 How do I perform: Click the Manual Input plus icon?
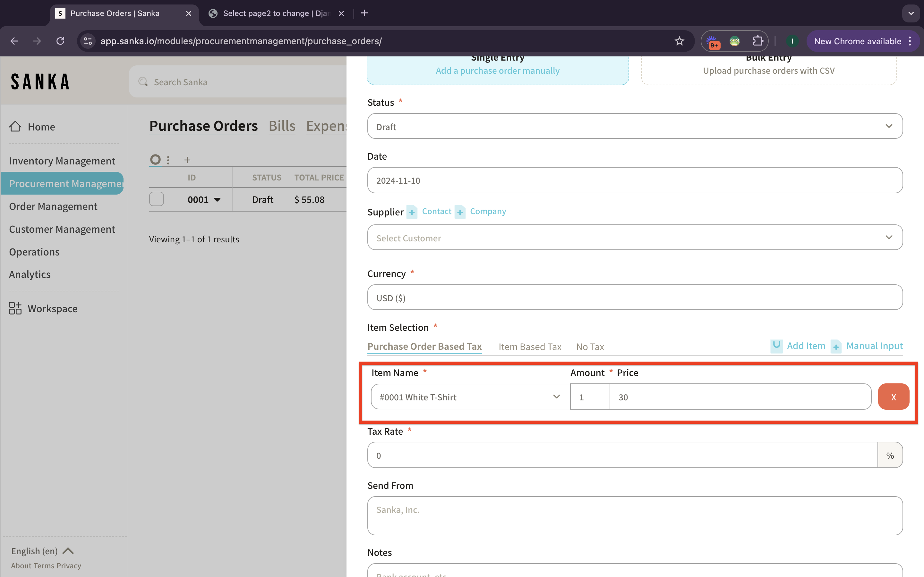pos(836,347)
